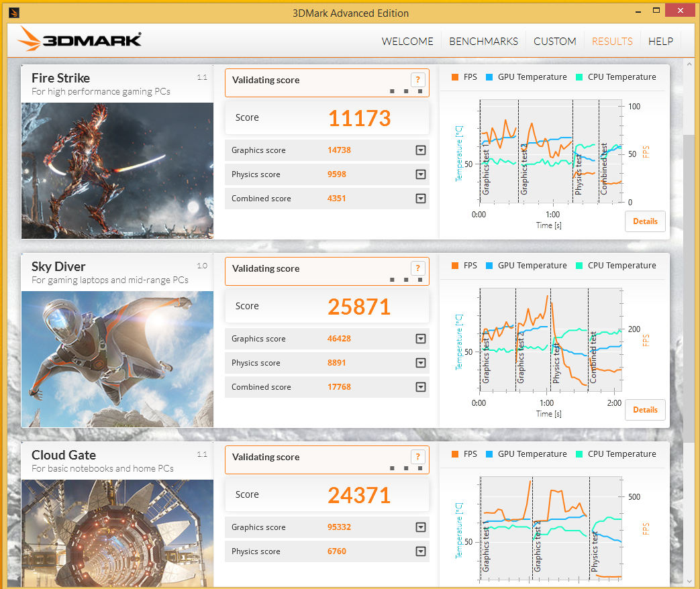
Task: Click Cloud Gate graphics value 95332
Action: pos(340,527)
